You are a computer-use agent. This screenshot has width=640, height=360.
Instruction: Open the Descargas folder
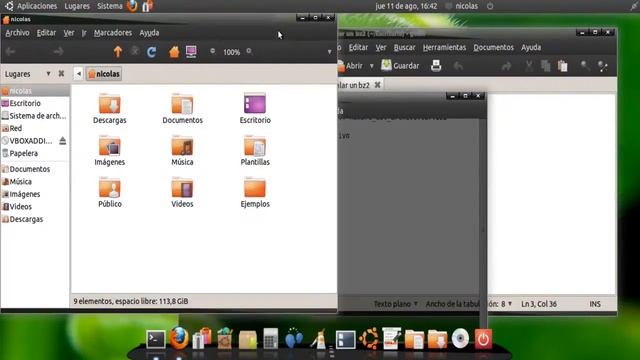tap(109, 109)
